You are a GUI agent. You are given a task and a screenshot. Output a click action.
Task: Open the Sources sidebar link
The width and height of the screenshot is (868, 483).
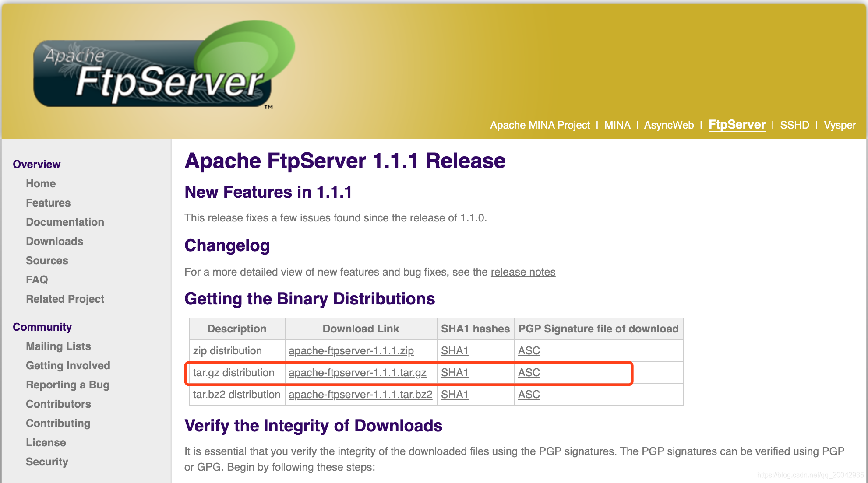coord(47,260)
